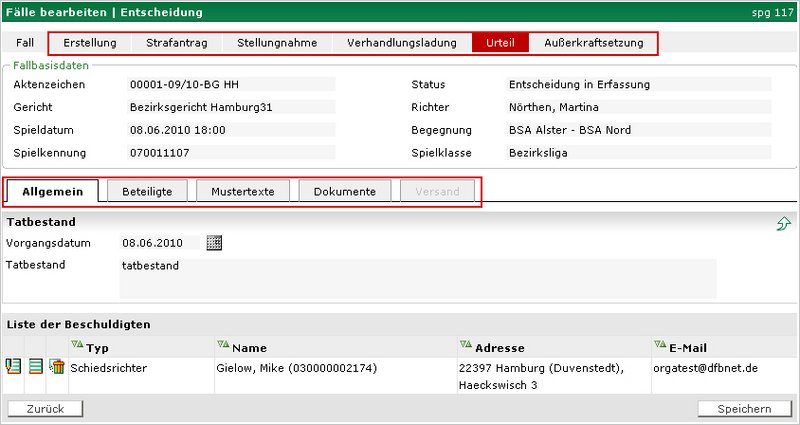Open the Strafantrag tab
The width and height of the screenshot is (800, 425).
coord(178,43)
